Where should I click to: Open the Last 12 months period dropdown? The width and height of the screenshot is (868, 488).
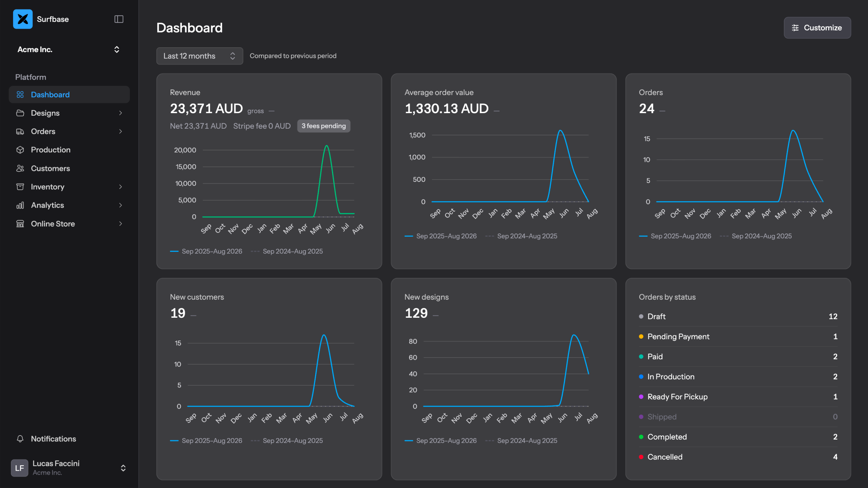click(x=200, y=56)
